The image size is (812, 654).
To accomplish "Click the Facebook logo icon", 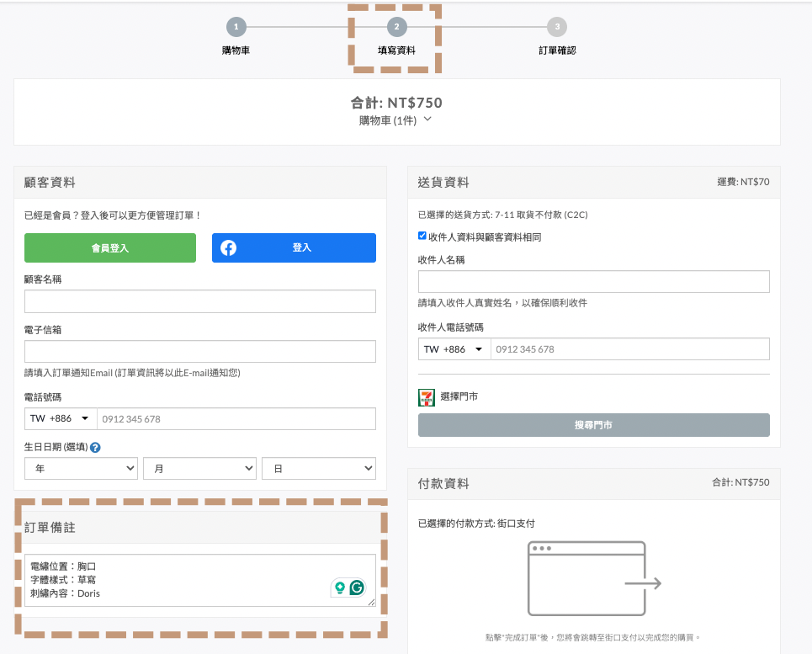I will [x=228, y=247].
